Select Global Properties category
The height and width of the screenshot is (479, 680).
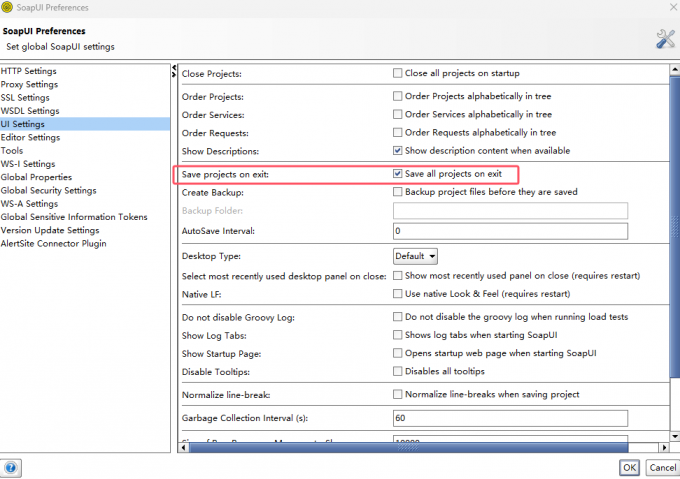click(85, 177)
